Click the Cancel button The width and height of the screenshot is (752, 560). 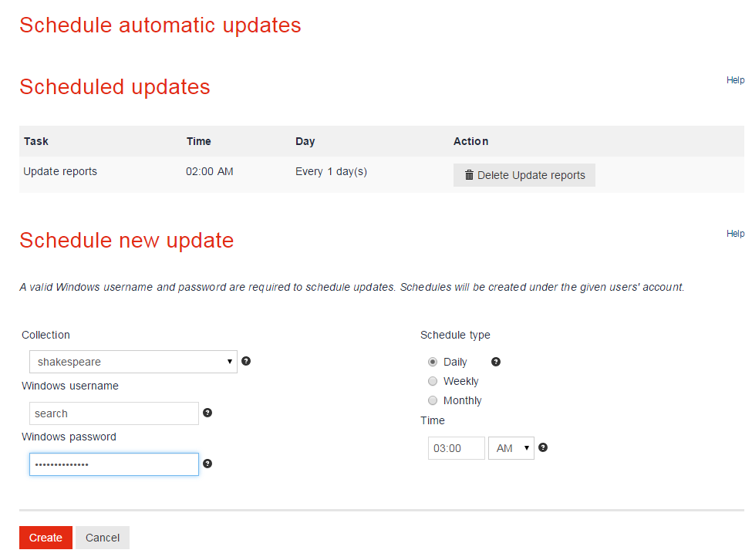pyautogui.click(x=103, y=538)
